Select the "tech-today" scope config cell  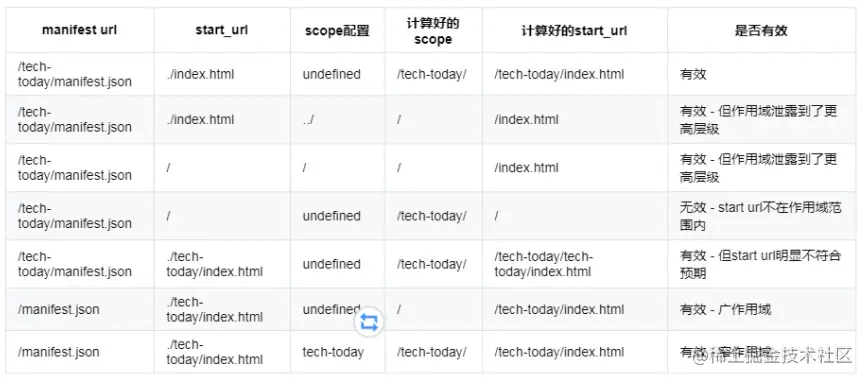pyautogui.click(x=337, y=352)
